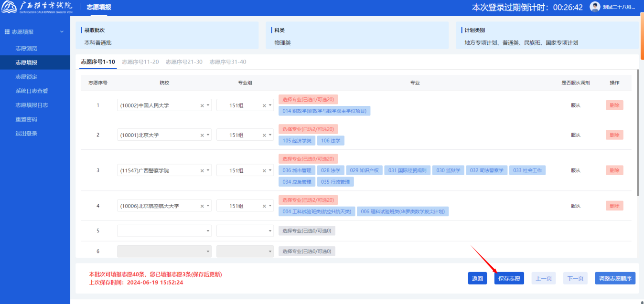The height and width of the screenshot is (304, 644).
Task: Delete the 广西警察学院 志愿 row
Action: tap(614, 170)
